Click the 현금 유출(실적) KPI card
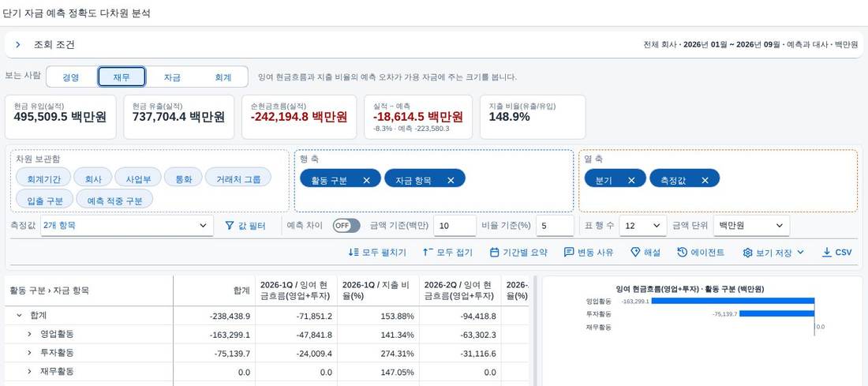 coord(179,117)
